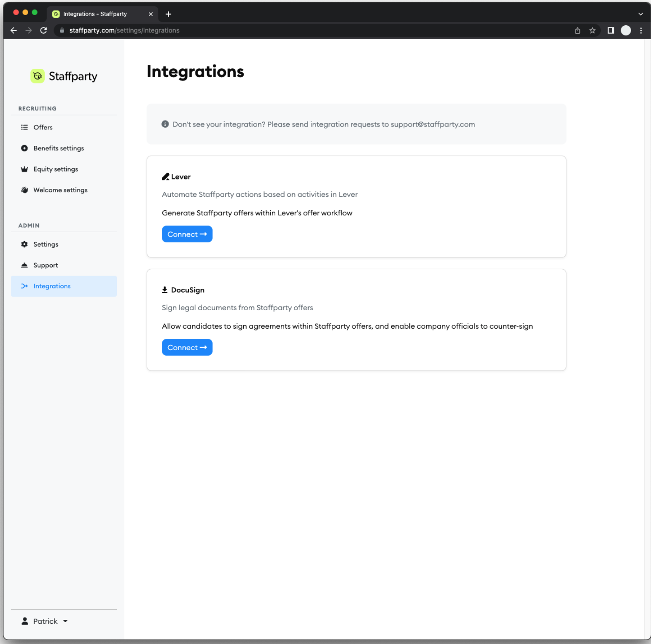
Task: Open Chrome's three-dot menu
Action: coord(641,30)
